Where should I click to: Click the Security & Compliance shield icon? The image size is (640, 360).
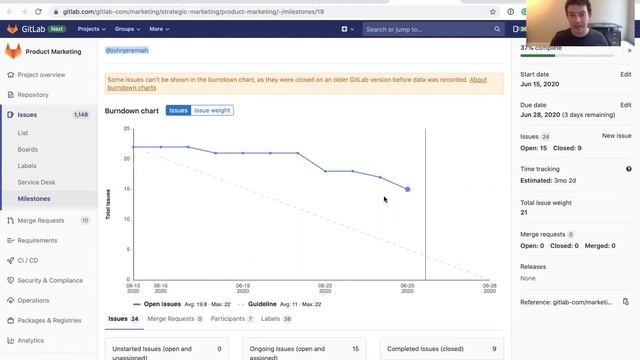(x=11, y=280)
